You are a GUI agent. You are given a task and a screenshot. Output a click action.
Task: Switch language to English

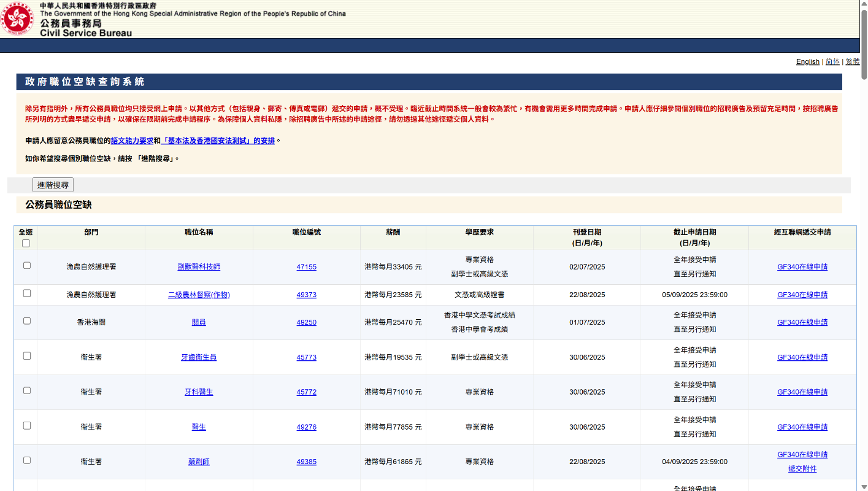point(807,61)
